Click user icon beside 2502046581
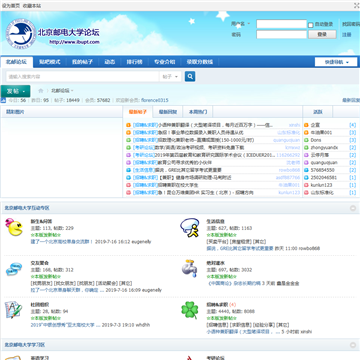The height and width of the screenshot is (360, 360). (x=306, y=177)
